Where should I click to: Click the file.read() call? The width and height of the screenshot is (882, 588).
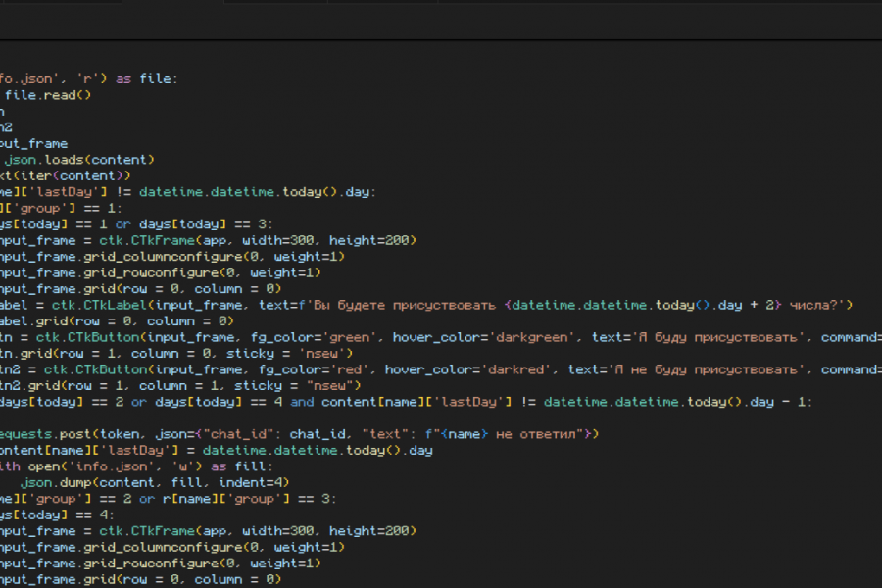(48, 95)
